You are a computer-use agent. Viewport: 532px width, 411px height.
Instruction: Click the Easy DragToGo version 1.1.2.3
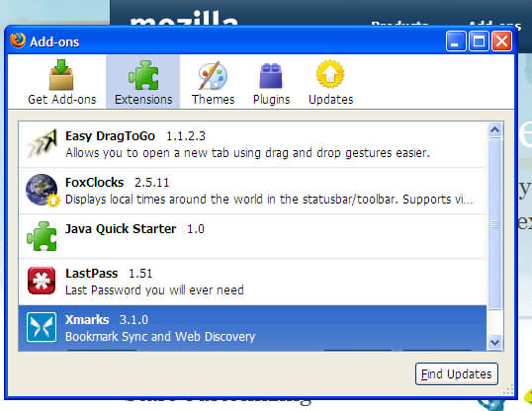pyautogui.click(x=186, y=136)
